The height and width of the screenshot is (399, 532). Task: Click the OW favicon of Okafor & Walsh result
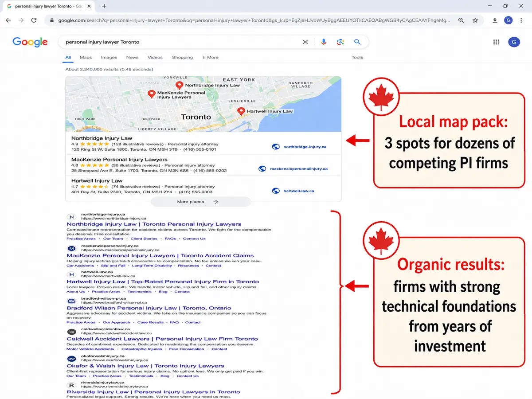point(71,358)
